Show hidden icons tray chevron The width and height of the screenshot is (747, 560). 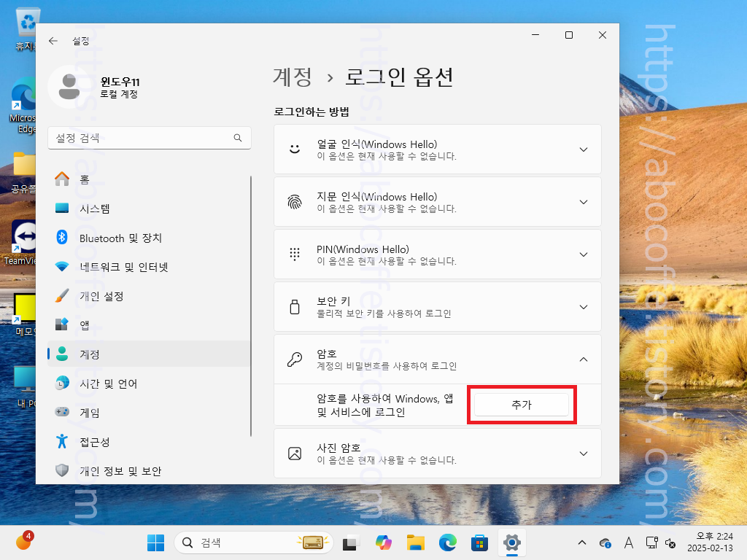tap(581, 542)
